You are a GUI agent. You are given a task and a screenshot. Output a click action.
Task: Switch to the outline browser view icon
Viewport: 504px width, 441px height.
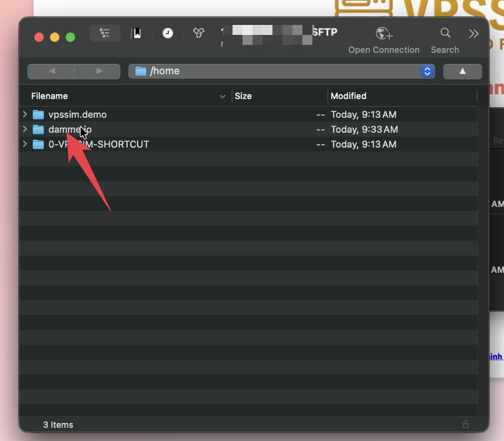point(105,33)
